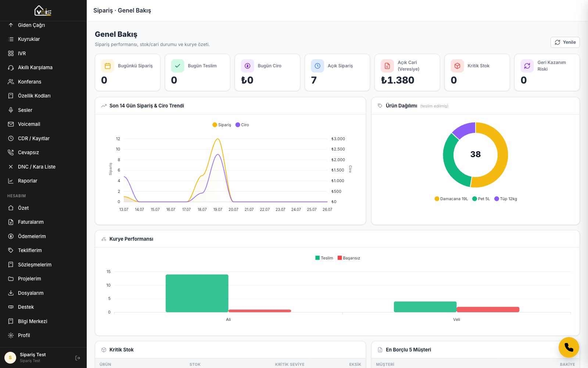Click the CDR / Kayıtlar clock icon
Image resolution: width=588 pixels, height=368 pixels.
click(11, 138)
